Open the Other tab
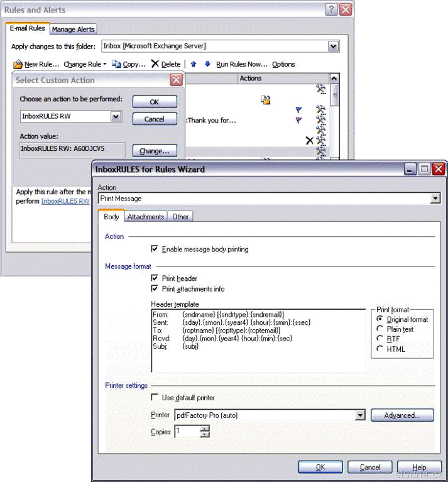448x482 pixels. [180, 217]
